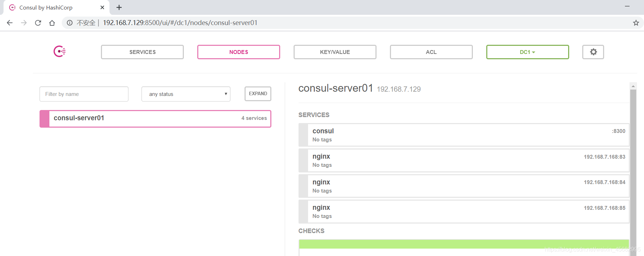Click the browser address bar URL
The image size is (644, 256).
(180, 23)
